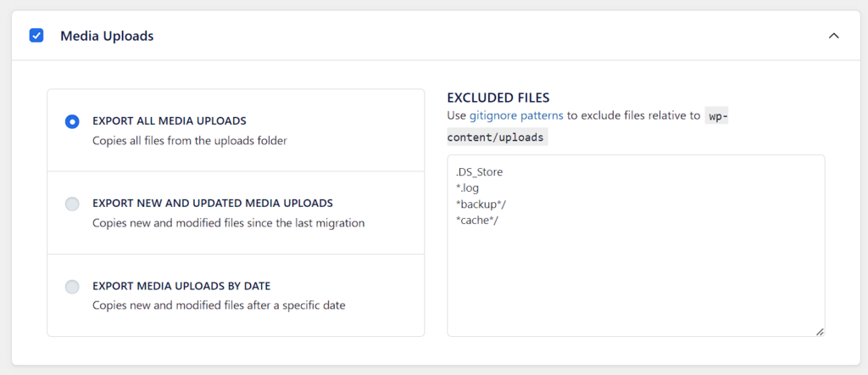
Task: Click inside the Excluded Files text area
Action: pos(636,280)
